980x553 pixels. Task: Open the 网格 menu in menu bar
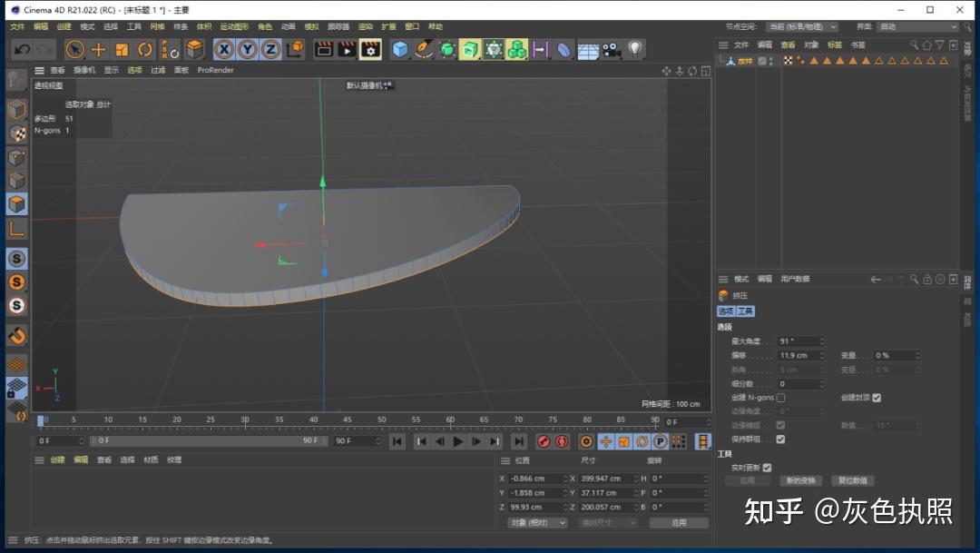[x=158, y=27]
